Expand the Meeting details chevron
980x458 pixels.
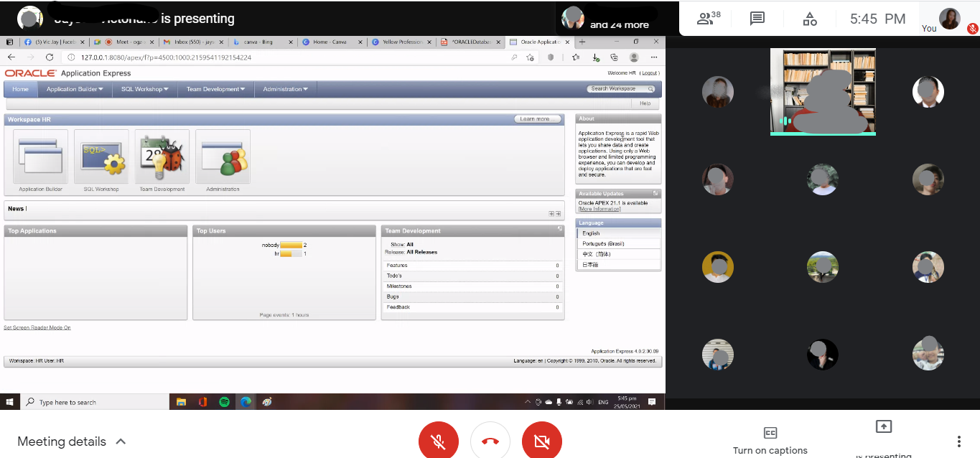121,441
